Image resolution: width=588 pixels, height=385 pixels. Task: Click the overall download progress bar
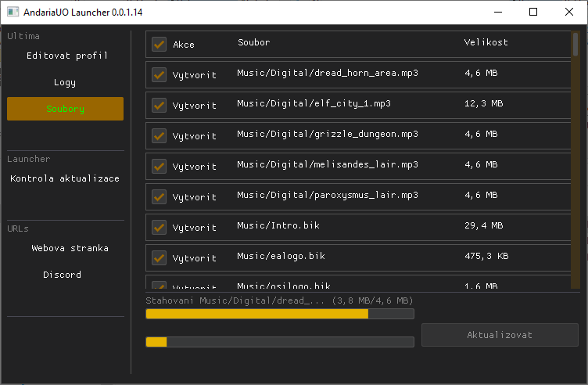click(279, 342)
